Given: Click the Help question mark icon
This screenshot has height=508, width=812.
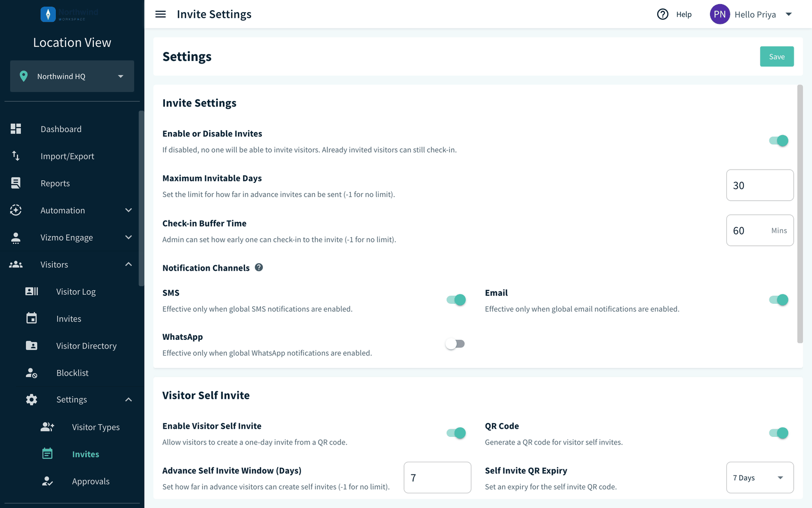Looking at the screenshot, I should click(x=663, y=14).
